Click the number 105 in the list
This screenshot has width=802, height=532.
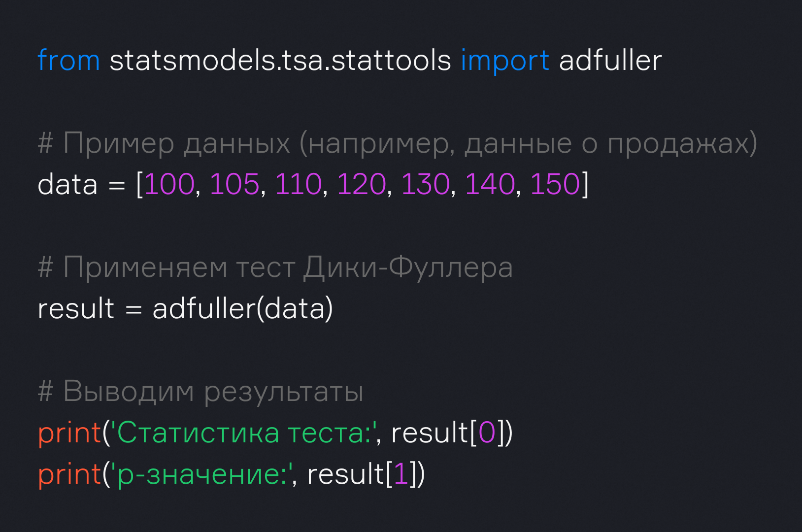point(234,185)
